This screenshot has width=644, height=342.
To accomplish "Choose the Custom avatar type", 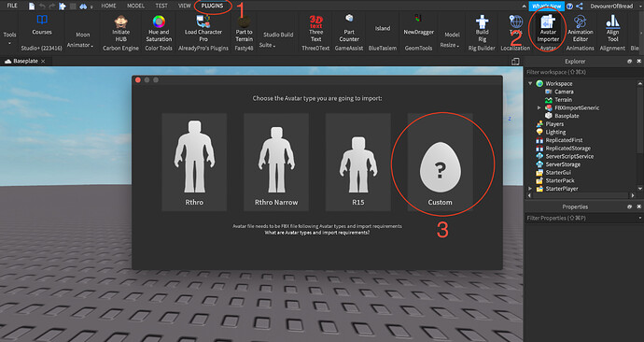I will click(x=440, y=163).
